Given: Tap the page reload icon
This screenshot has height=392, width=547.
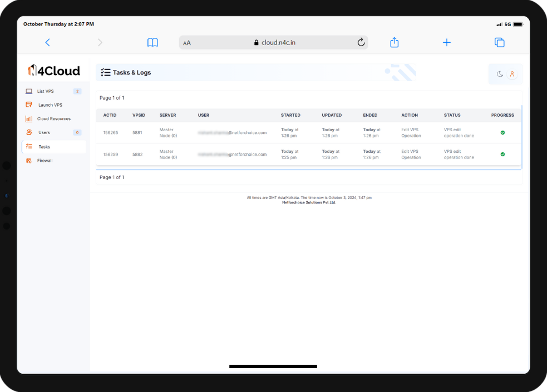Looking at the screenshot, I should [361, 43].
